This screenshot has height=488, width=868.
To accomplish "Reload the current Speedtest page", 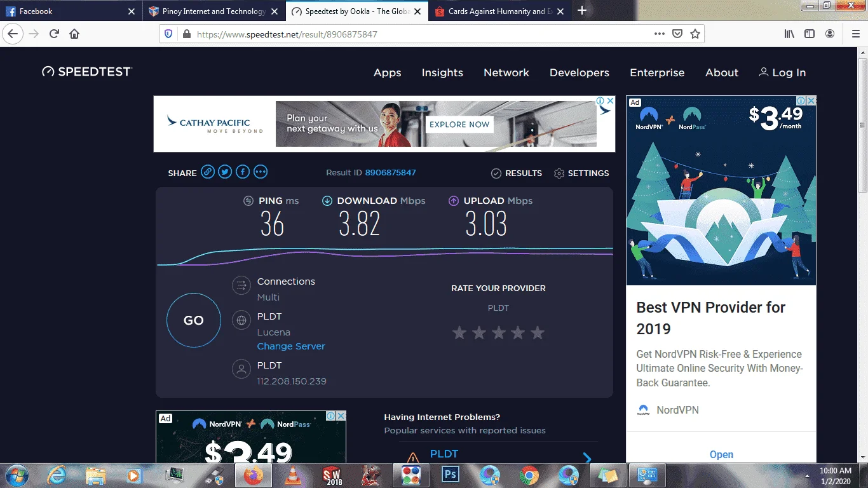I will tap(54, 34).
